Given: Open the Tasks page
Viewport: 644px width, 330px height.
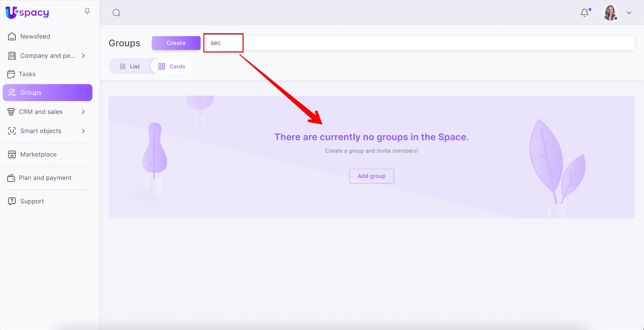Looking at the screenshot, I should pyautogui.click(x=27, y=74).
